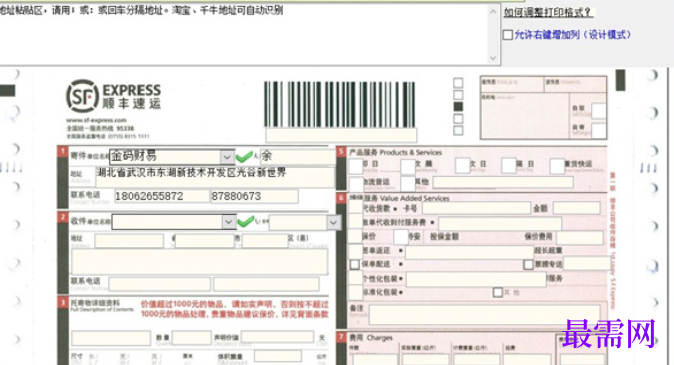Tick the 票据专送 checkbox
This screenshot has height=365, width=674.
coord(529,264)
